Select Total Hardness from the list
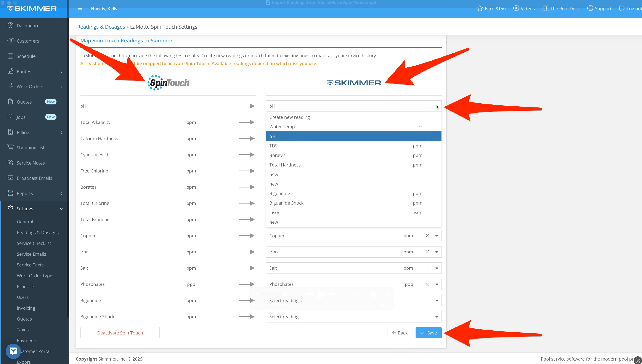Image resolution: width=642 pixels, height=364 pixels. coord(285,165)
